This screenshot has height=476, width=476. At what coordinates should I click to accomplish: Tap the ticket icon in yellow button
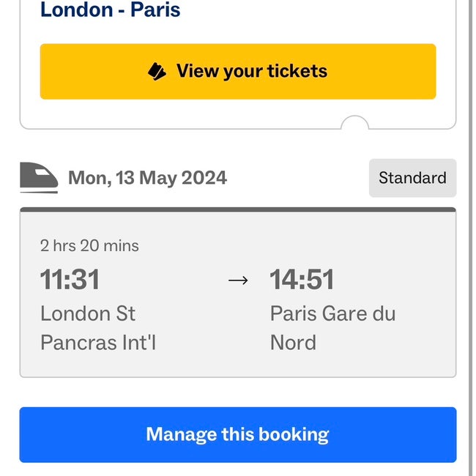pos(157,72)
